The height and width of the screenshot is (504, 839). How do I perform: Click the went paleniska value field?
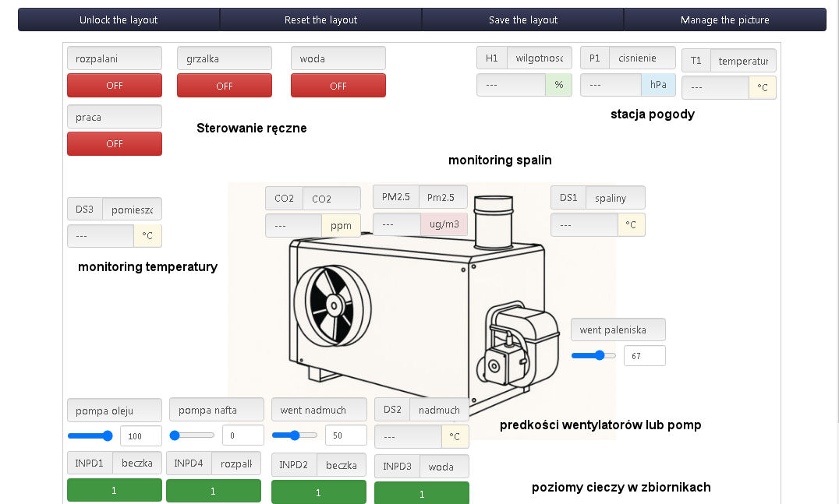tap(644, 356)
